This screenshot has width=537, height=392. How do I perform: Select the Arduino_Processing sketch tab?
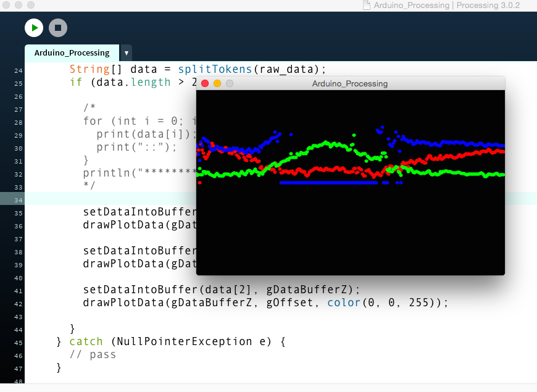coord(72,52)
